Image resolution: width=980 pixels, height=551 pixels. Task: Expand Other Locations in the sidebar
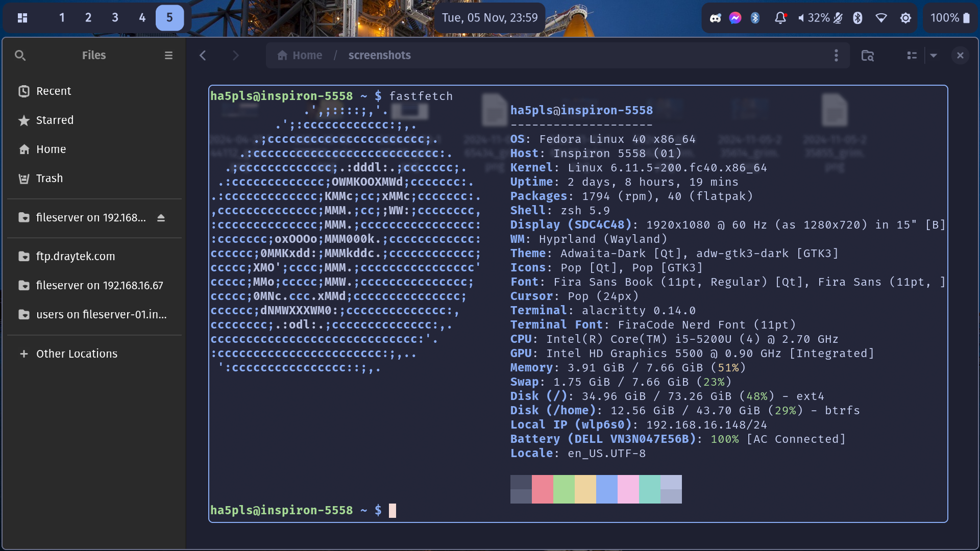[x=77, y=354]
